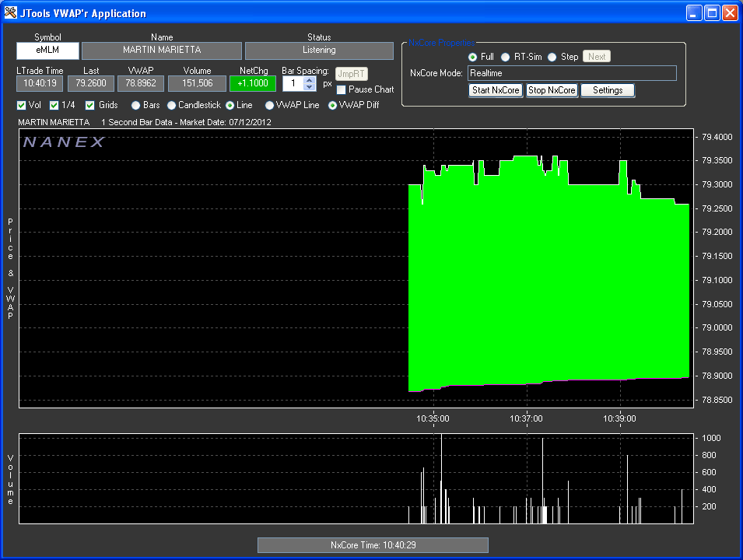Click the 79.4000 price axis label
This screenshot has height=560, width=743.
tap(717, 137)
